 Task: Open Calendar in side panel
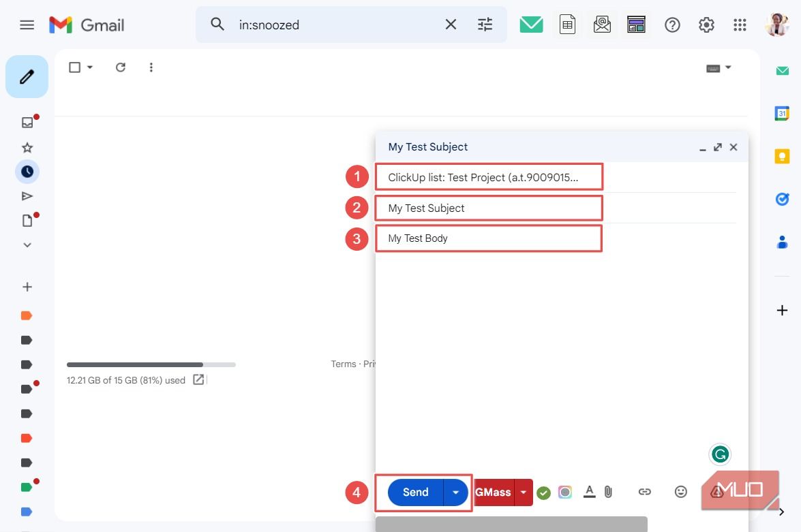(x=782, y=113)
